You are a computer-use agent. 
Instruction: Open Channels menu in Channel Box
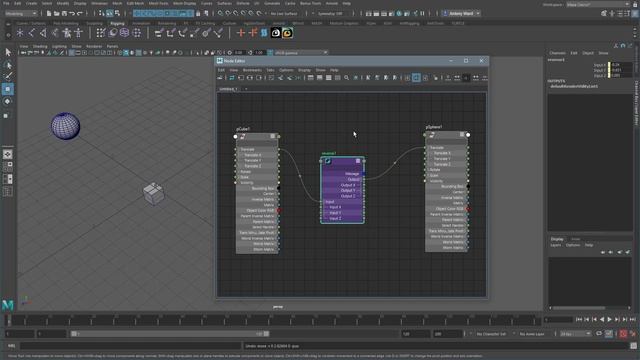tap(557, 53)
